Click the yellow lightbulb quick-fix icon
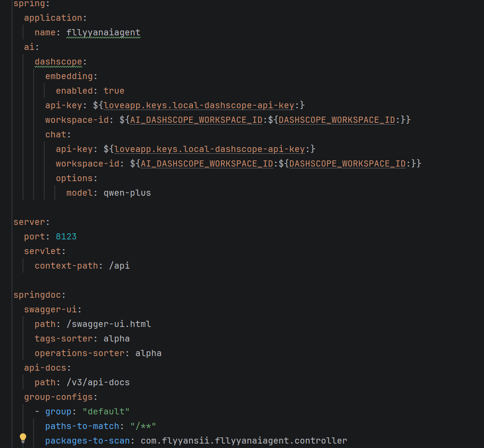Viewport: 484px width, 448px height. 23,438
